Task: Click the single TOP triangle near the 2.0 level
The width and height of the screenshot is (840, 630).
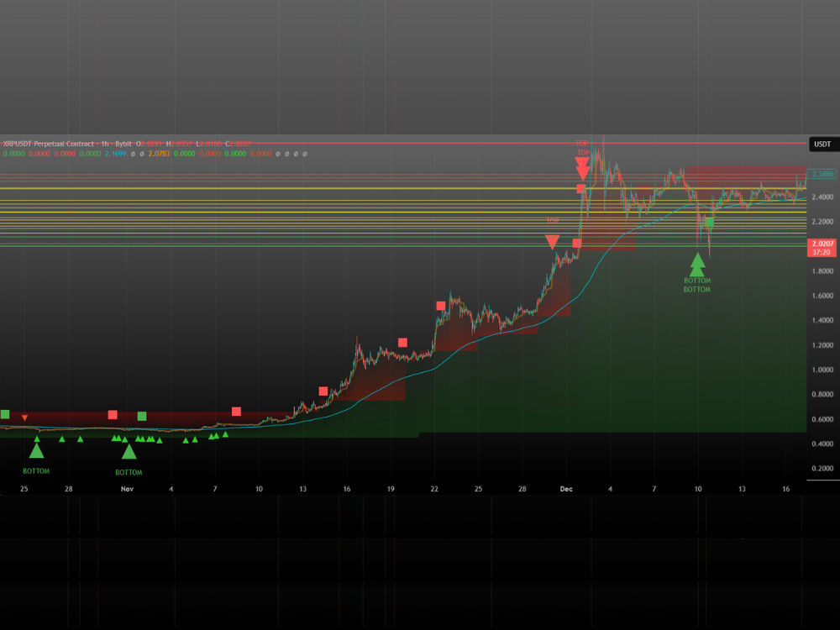Action: point(553,242)
